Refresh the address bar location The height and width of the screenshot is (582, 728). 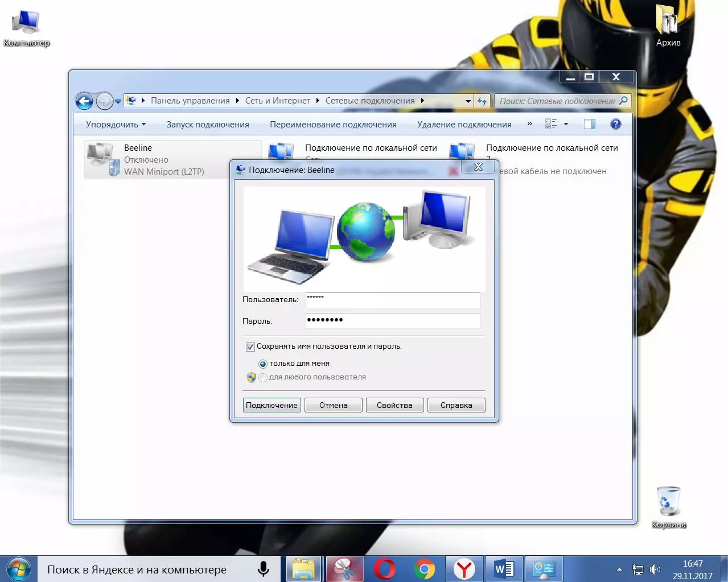482,101
